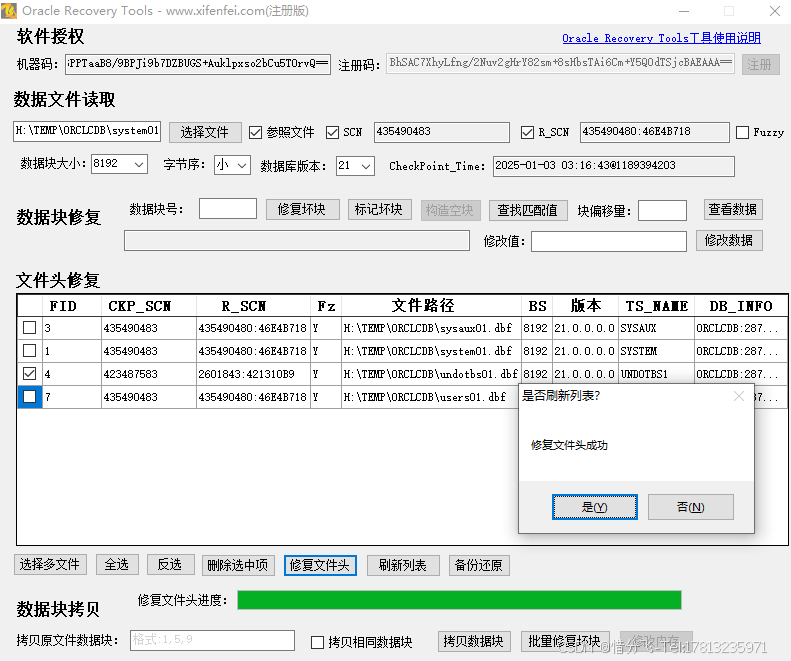Image resolution: width=791 pixels, height=661 pixels.
Task: Click the 刷新列表 button
Action: point(403,565)
